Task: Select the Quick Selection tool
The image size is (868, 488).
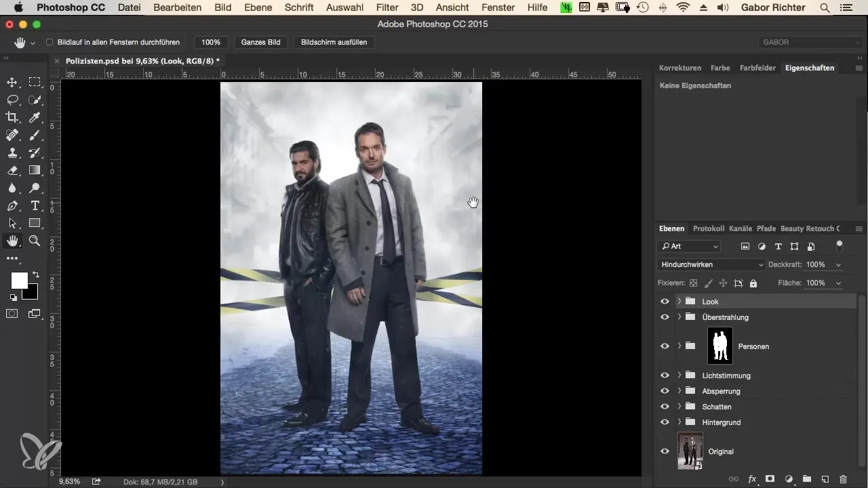Action: click(x=35, y=100)
